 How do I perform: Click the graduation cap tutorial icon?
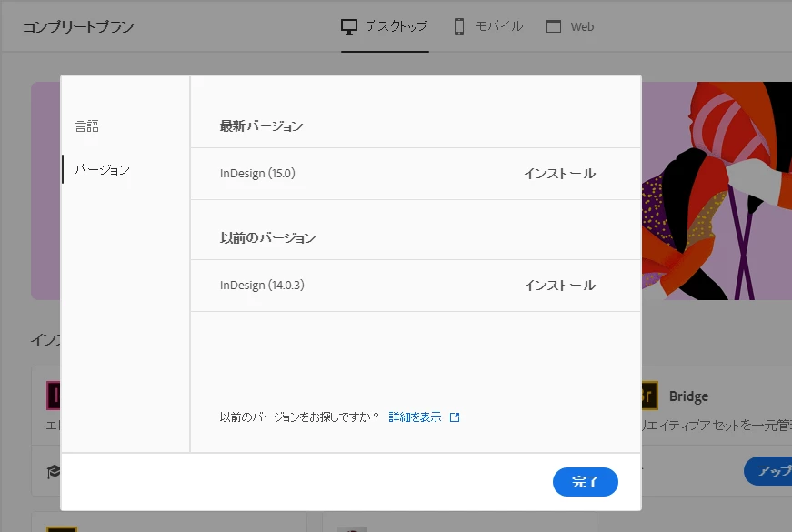[54, 472]
